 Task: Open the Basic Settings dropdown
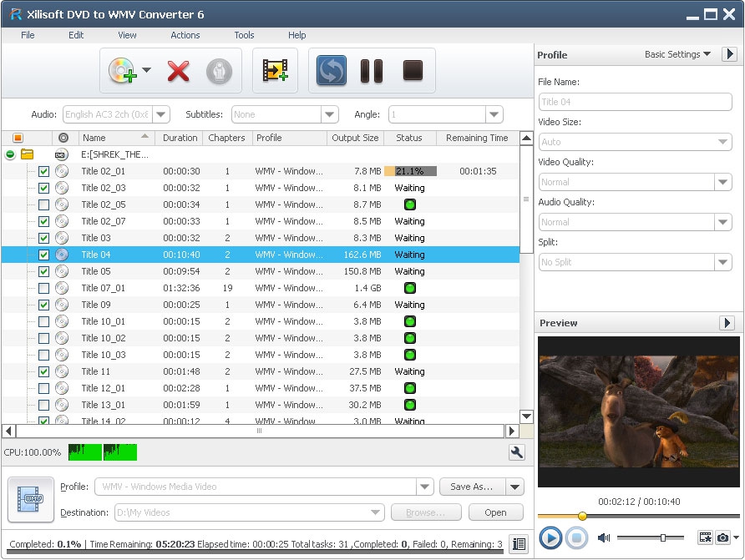677,54
